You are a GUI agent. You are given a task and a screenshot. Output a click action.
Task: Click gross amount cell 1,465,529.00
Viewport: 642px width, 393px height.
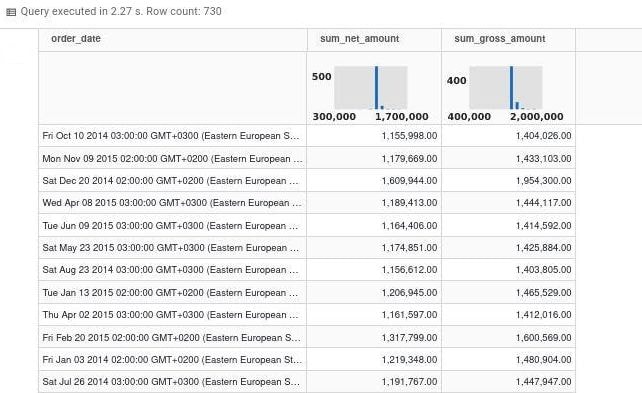509,293
